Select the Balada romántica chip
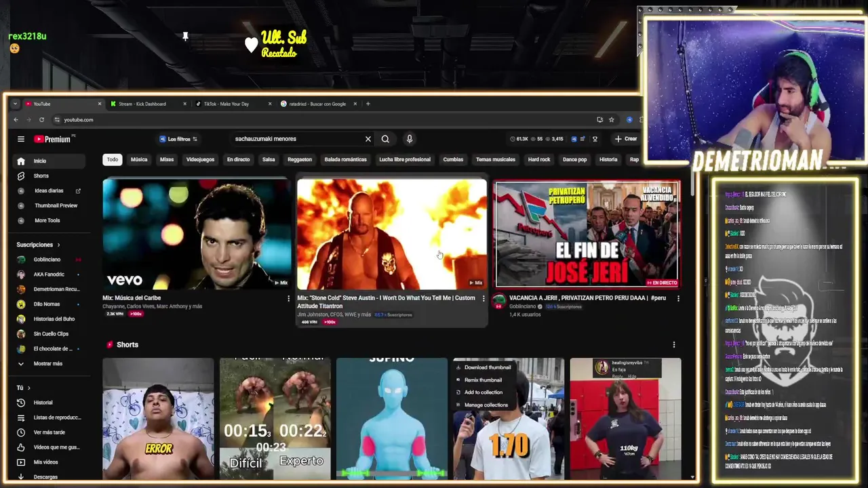The width and height of the screenshot is (868, 488). 345,159
